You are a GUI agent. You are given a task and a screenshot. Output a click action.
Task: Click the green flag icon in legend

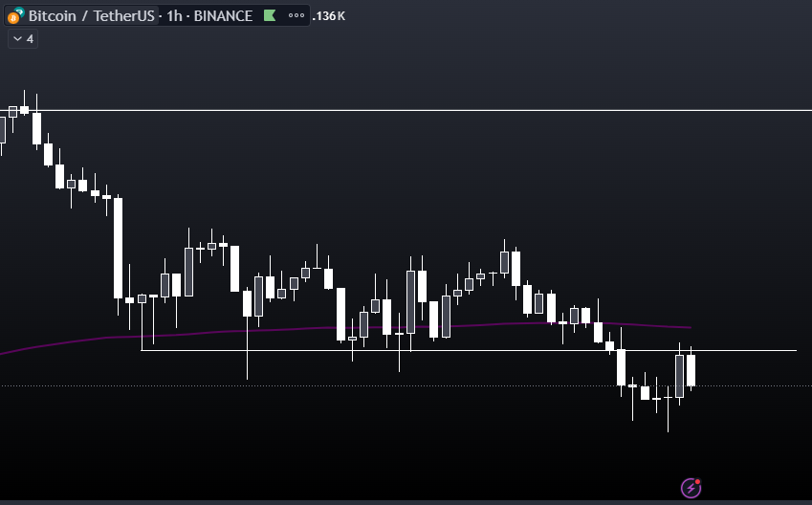pyautogui.click(x=270, y=16)
